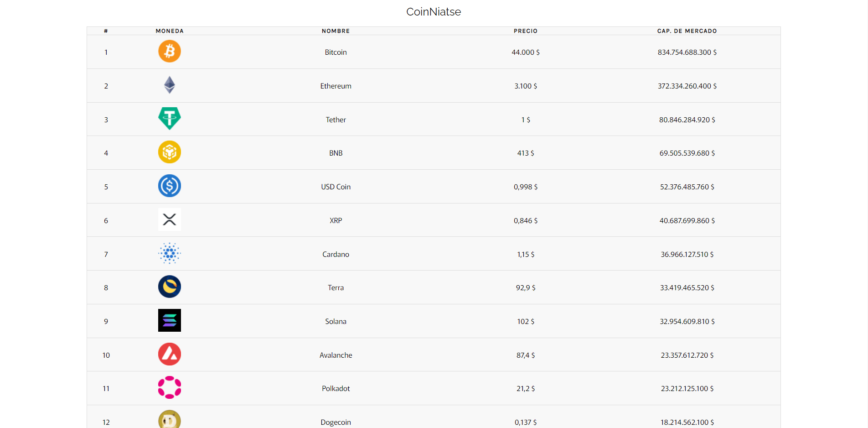The height and width of the screenshot is (428, 868).
Task: Click the NOMBRE column header
Action: [336, 31]
